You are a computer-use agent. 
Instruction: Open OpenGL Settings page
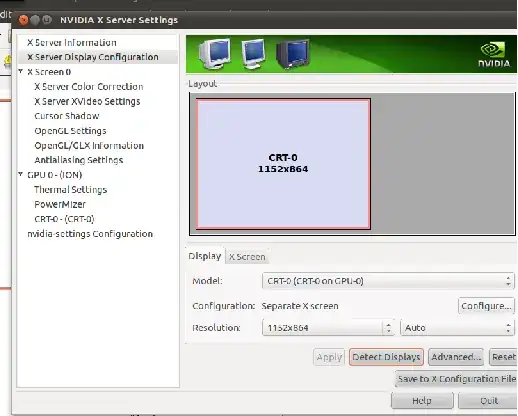click(x=70, y=131)
